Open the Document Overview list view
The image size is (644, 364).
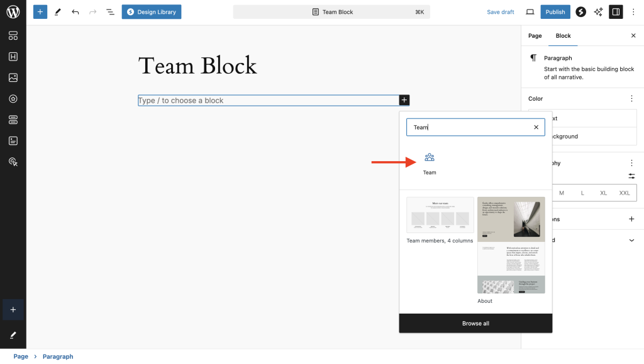click(x=109, y=11)
